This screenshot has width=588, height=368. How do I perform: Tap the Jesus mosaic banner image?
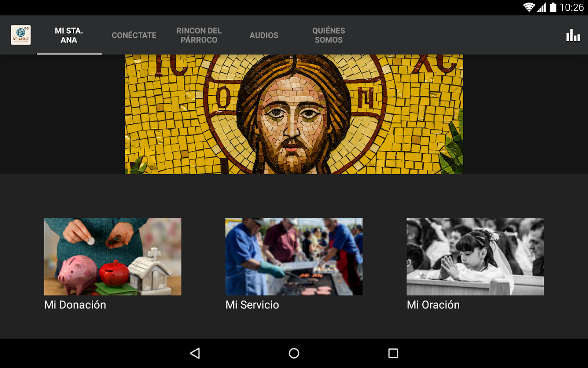click(294, 114)
